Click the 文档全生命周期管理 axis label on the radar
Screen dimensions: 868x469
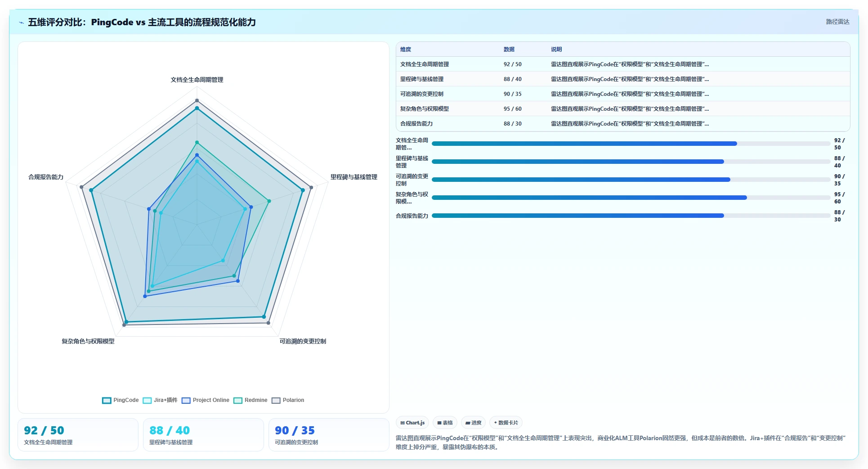(x=197, y=80)
